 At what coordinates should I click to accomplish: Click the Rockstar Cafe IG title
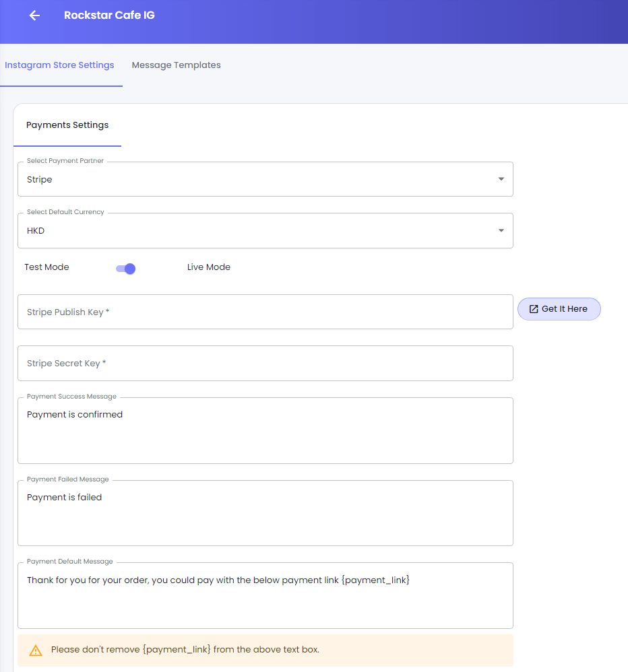point(109,15)
